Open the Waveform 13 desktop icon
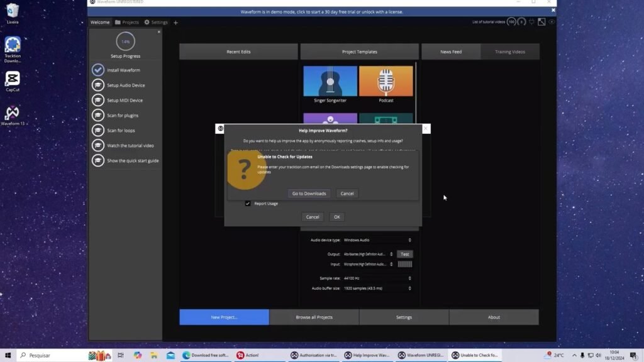The image size is (644, 362). coord(13,116)
